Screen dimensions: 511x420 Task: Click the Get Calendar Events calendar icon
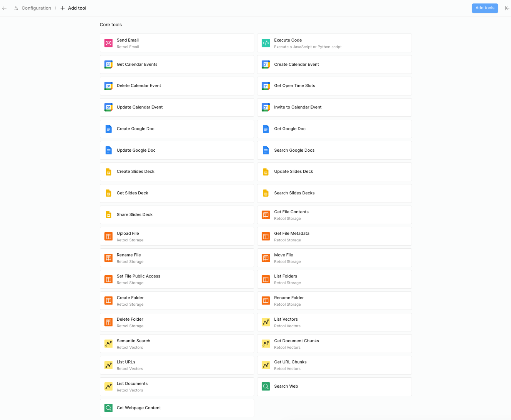click(x=109, y=65)
